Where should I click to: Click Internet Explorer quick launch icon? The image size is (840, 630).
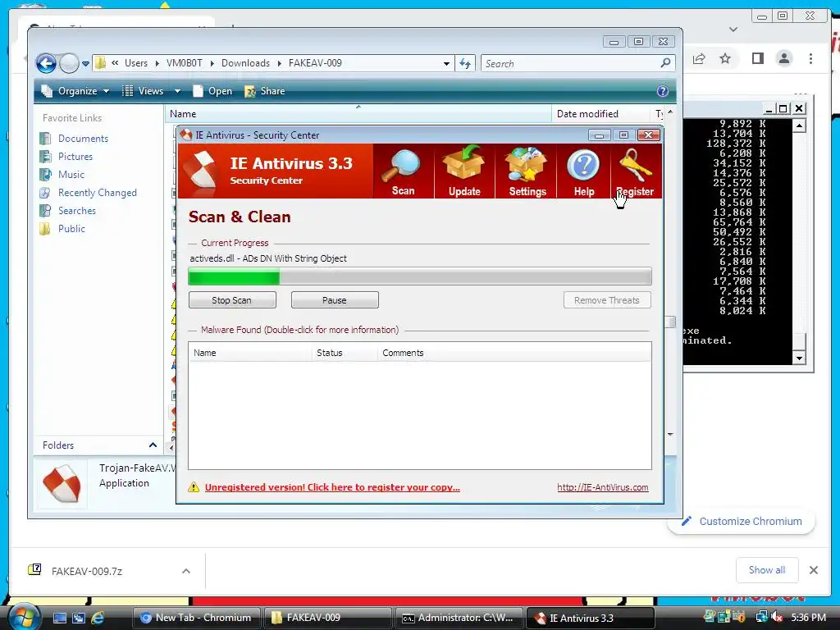[x=97, y=618]
